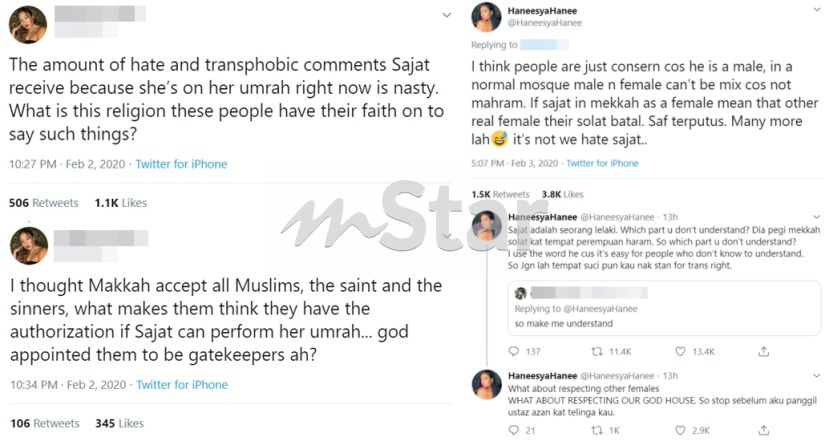The height and width of the screenshot is (441, 830).
Task: View the 1.1K Likes list
Action: [x=121, y=203]
